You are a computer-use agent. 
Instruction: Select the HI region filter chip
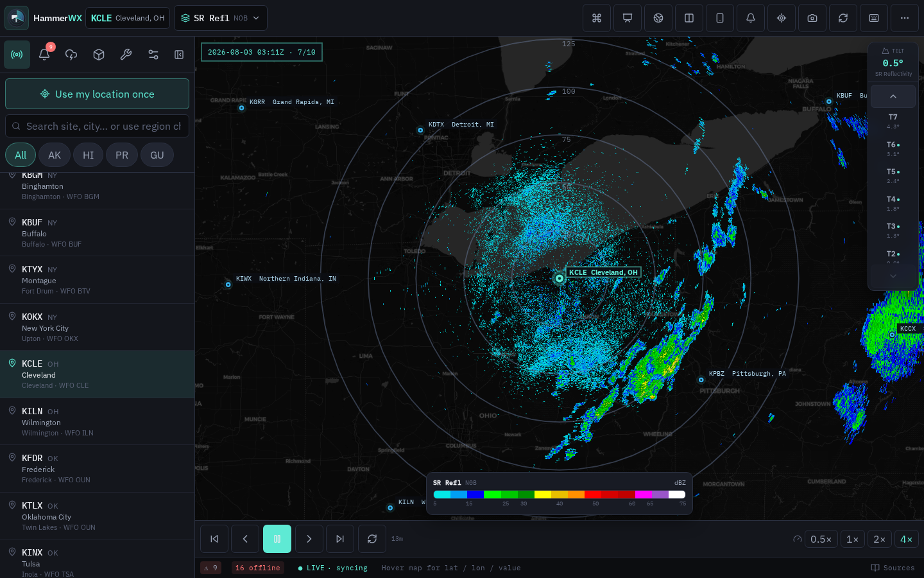point(89,155)
